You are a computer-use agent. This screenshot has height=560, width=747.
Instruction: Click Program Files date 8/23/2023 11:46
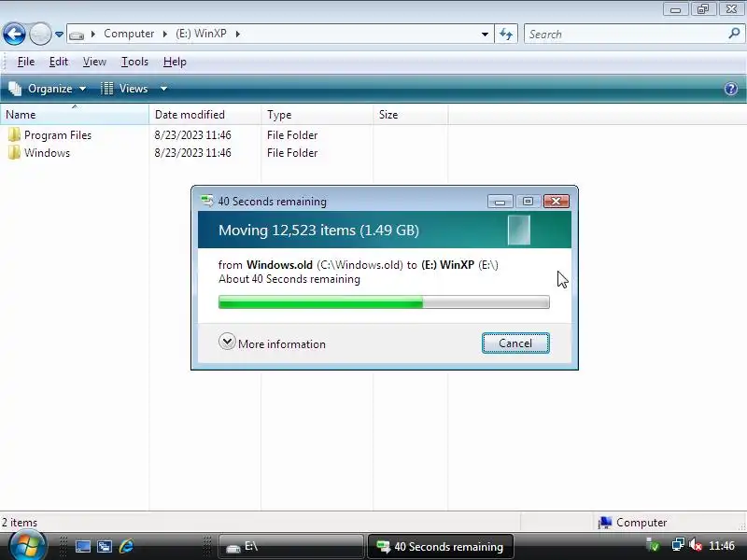(x=193, y=135)
